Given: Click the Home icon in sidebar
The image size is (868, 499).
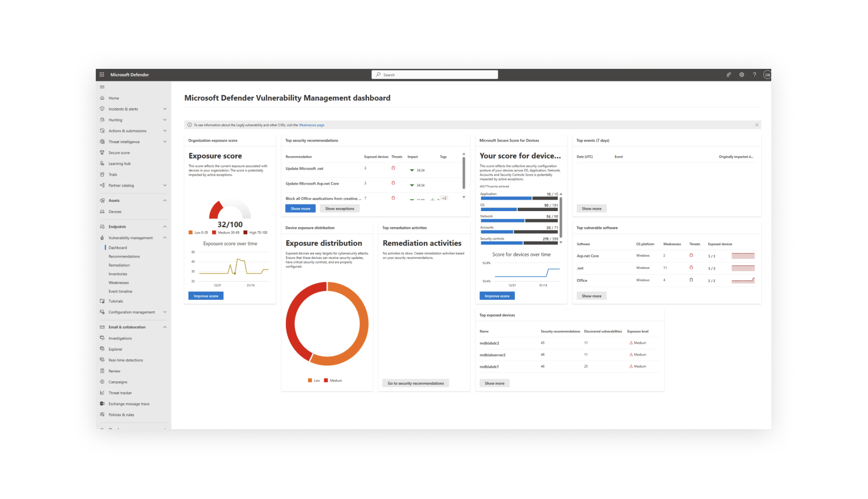Looking at the screenshot, I should (102, 98).
